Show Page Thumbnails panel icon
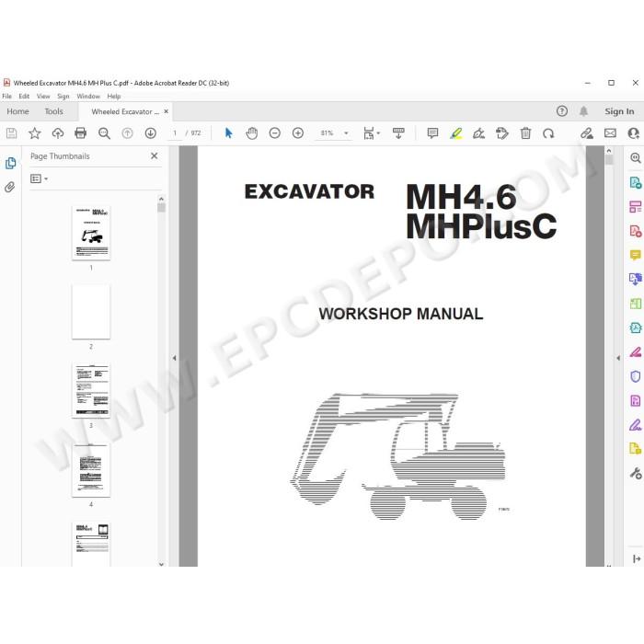Viewport: 644px width, 644px height. [11, 163]
